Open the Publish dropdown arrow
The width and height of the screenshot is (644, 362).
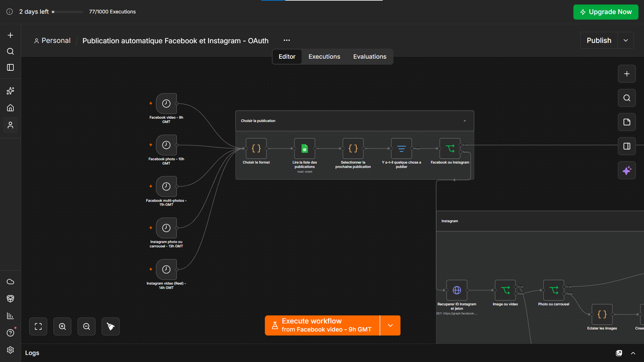pyautogui.click(x=625, y=40)
